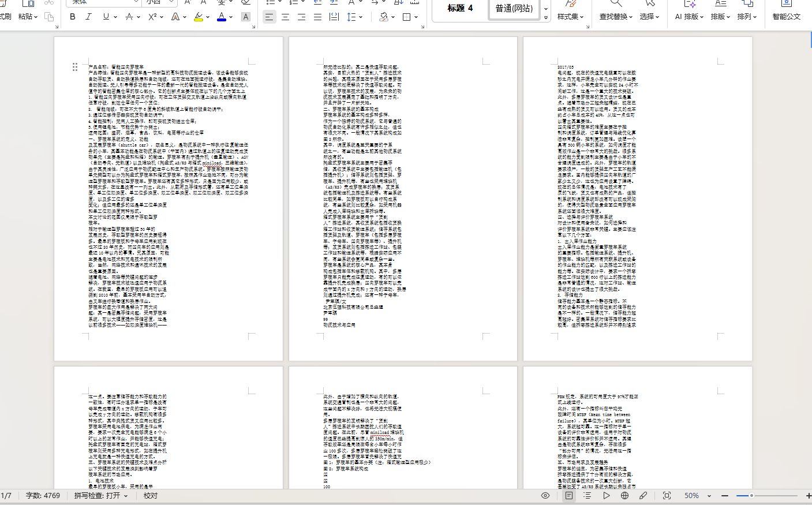Open 校对 proofreading in status bar
The width and height of the screenshot is (812, 505).
[x=151, y=495]
